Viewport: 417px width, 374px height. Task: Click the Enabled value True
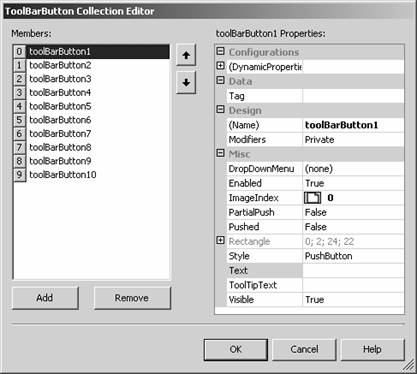pos(353,183)
